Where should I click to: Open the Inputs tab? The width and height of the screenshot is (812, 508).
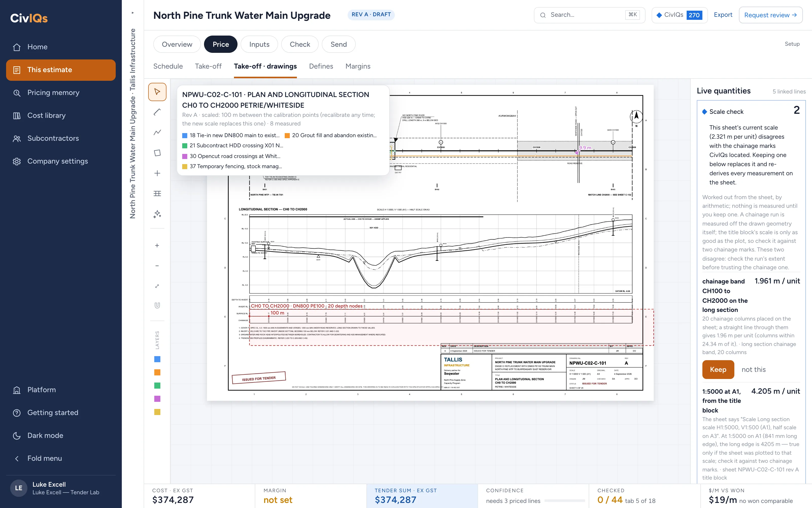259,44
